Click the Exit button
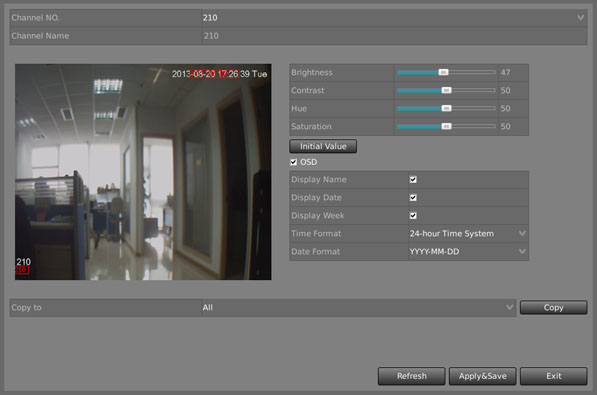This screenshot has height=395, width=597. click(554, 376)
